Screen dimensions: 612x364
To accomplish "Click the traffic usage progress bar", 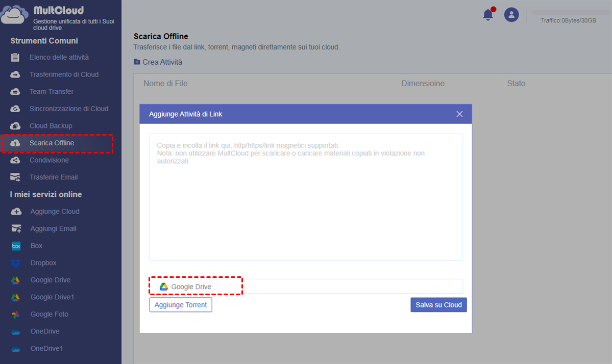I will pyautogui.click(x=570, y=12).
